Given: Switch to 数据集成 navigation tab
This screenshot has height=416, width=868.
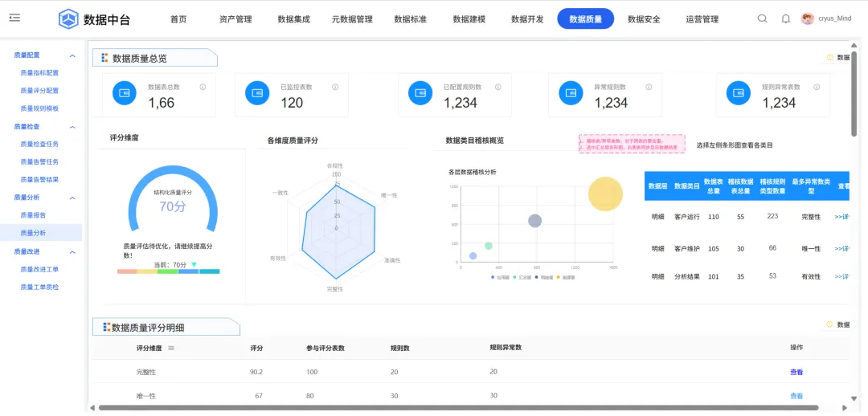Looking at the screenshot, I should click(x=294, y=19).
